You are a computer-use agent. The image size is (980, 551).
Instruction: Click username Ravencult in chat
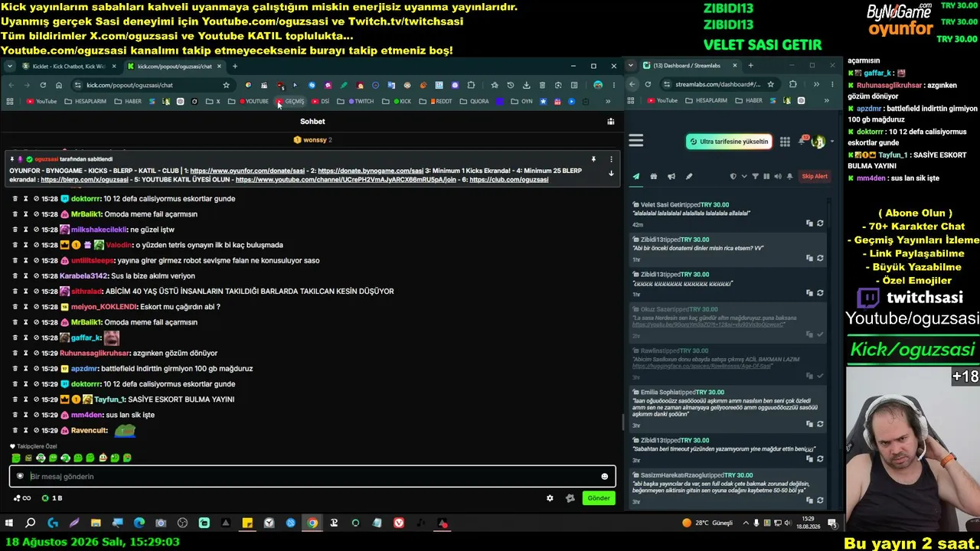90,430
